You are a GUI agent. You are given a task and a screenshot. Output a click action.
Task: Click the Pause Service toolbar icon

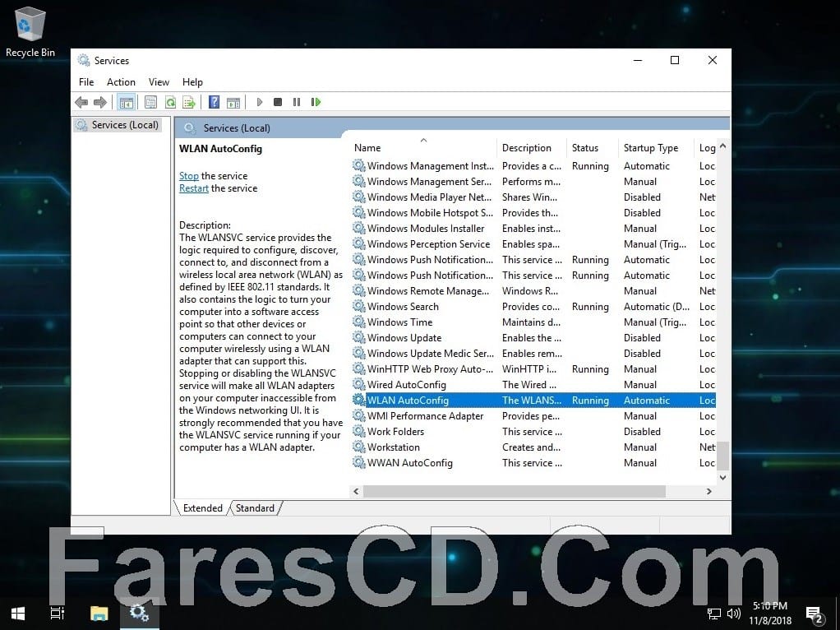296,102
